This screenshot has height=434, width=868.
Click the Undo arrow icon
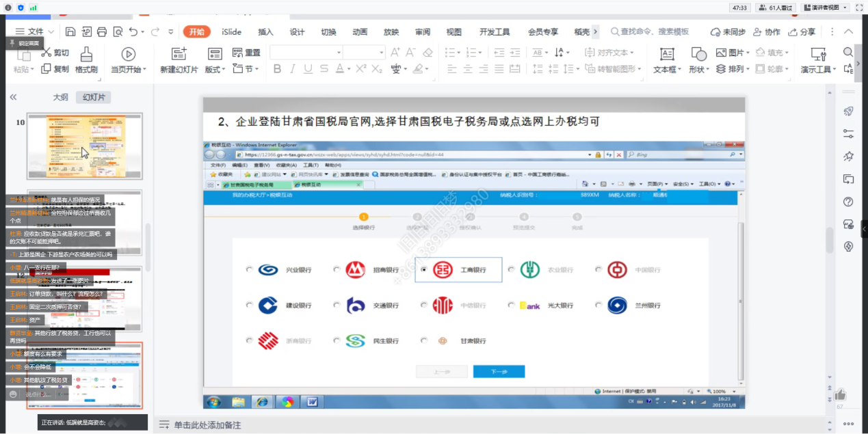point(133,31)
